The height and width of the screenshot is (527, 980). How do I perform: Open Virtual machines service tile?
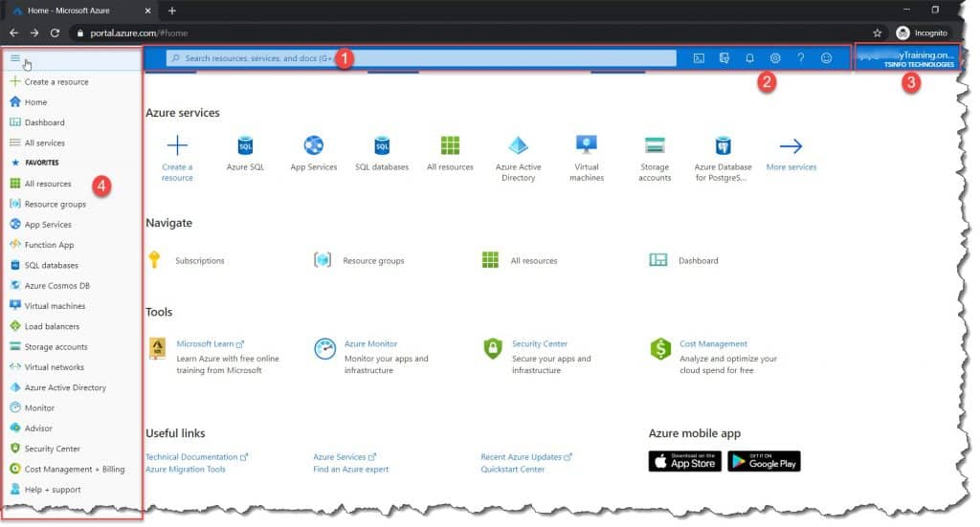[587, 159]
